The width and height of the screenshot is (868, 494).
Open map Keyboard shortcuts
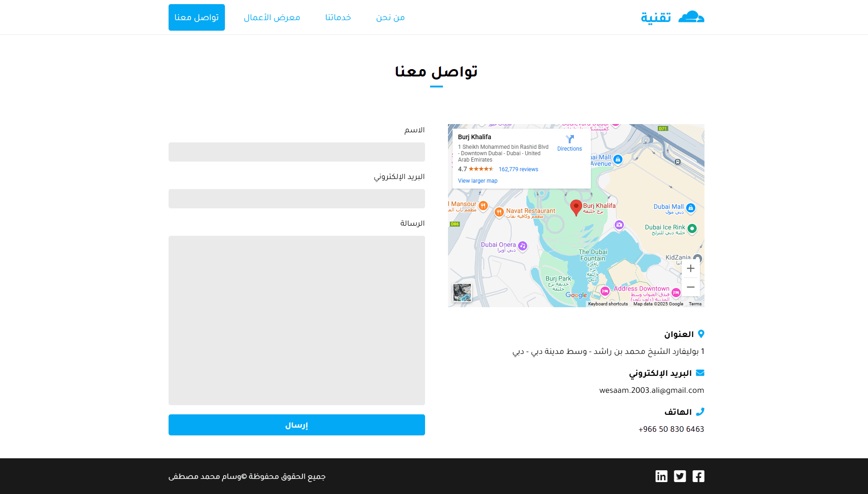point(608,304)
